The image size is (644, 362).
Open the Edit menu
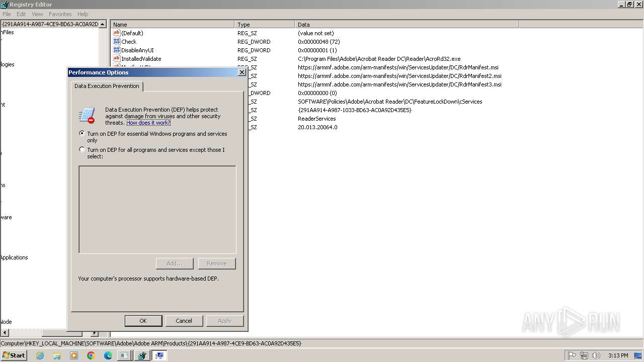point(21,14)
